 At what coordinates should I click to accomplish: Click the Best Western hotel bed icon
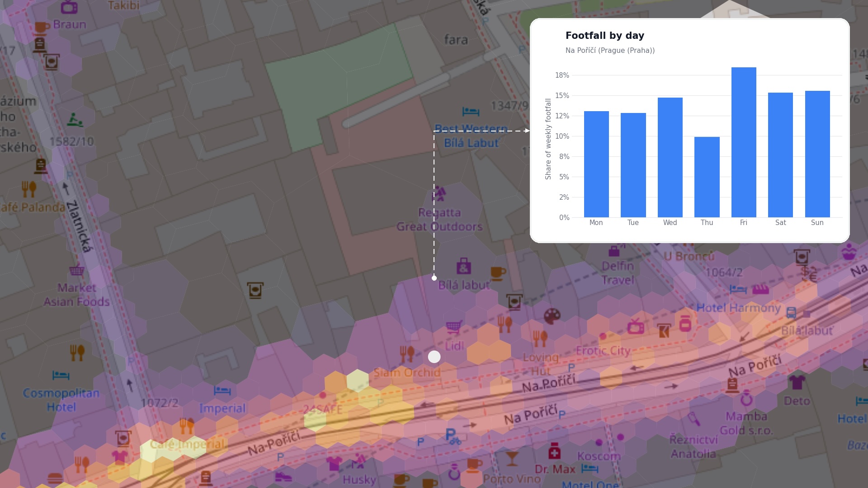point(471,111)
